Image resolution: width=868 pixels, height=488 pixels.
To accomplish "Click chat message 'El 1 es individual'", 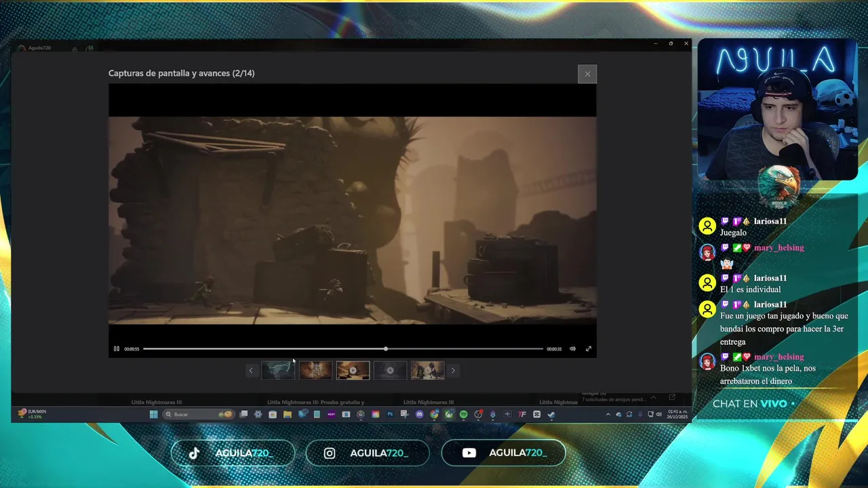I will pyautogui.click(x=750, y=289).
